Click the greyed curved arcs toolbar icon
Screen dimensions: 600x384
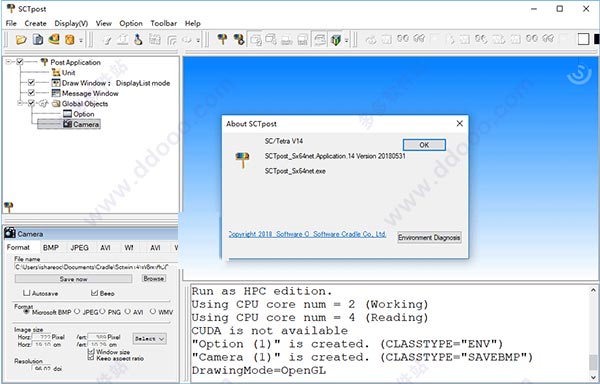[x=172, y=40]
